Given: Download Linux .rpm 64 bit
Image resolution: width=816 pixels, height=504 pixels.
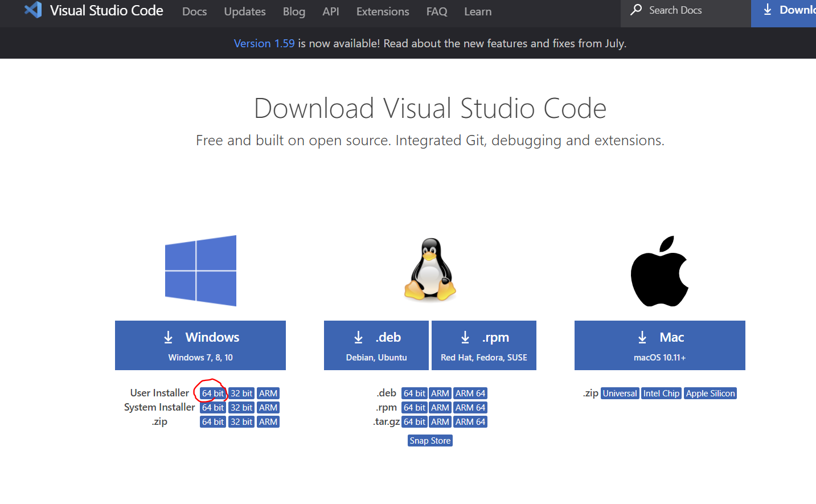Looking at the screenshot, I should [415, 408].
